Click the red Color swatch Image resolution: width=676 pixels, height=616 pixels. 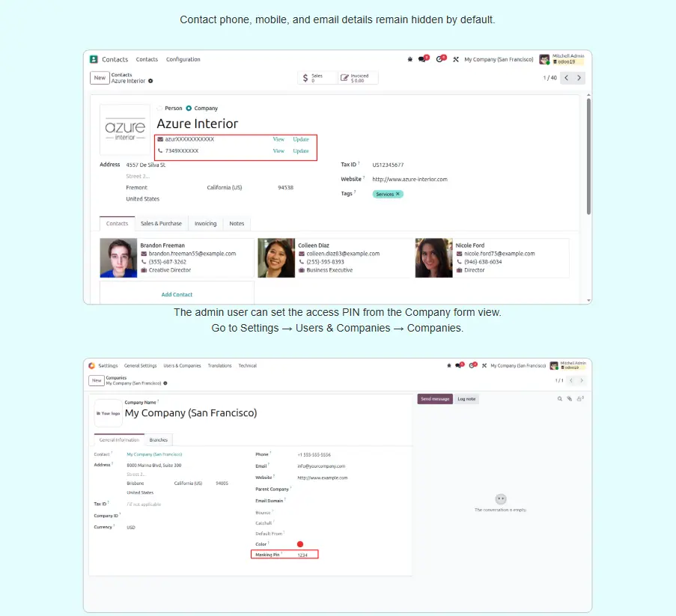[x=300, y=544]
